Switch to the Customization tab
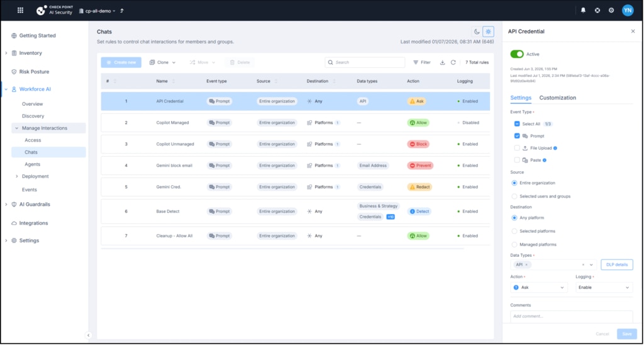The image size is (644, 345). point(557,98)
